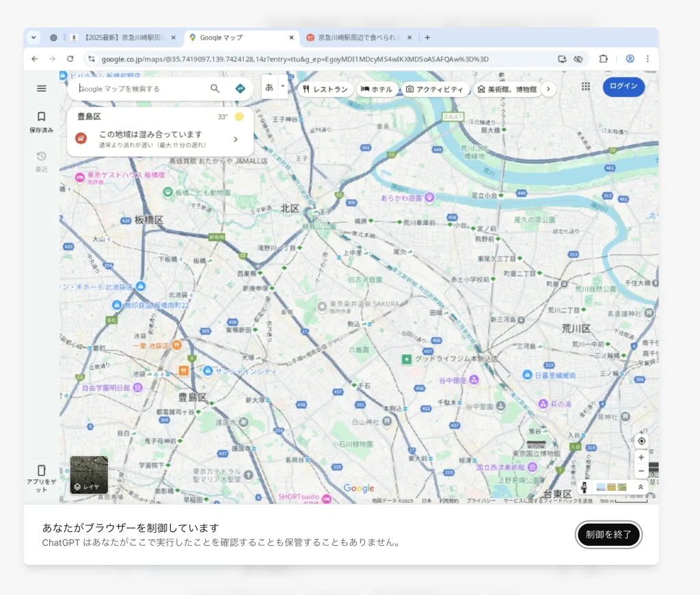Switch to the 京急川崎駅周辺で食べられ tab

pyautogui.click(x=360, y=38)
